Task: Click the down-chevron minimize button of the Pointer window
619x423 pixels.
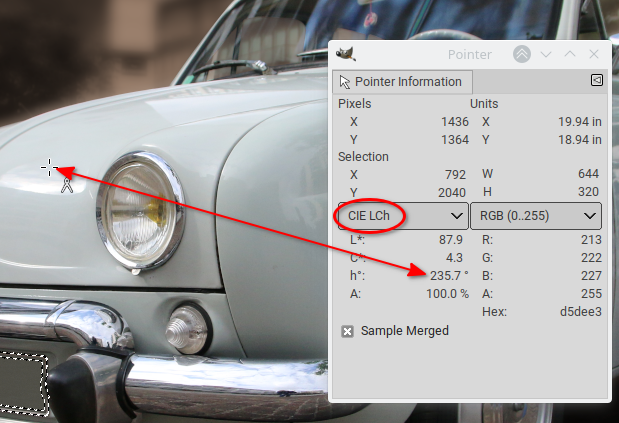Action: (546, 54)
